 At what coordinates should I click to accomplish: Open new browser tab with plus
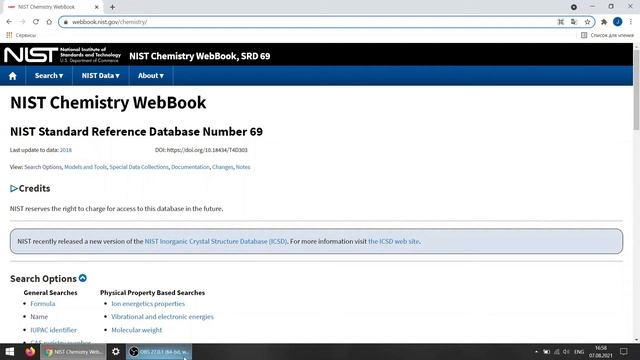[112, 7]
